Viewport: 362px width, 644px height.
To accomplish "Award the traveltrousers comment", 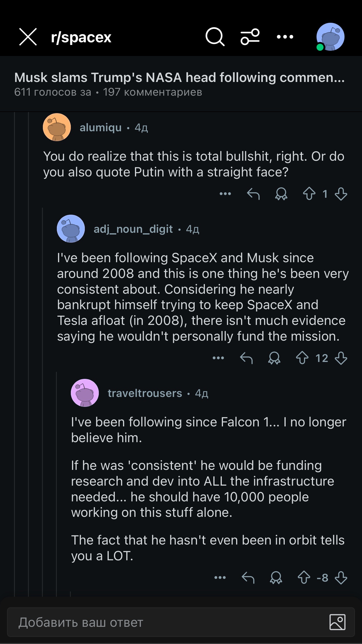I will point(276,578).
